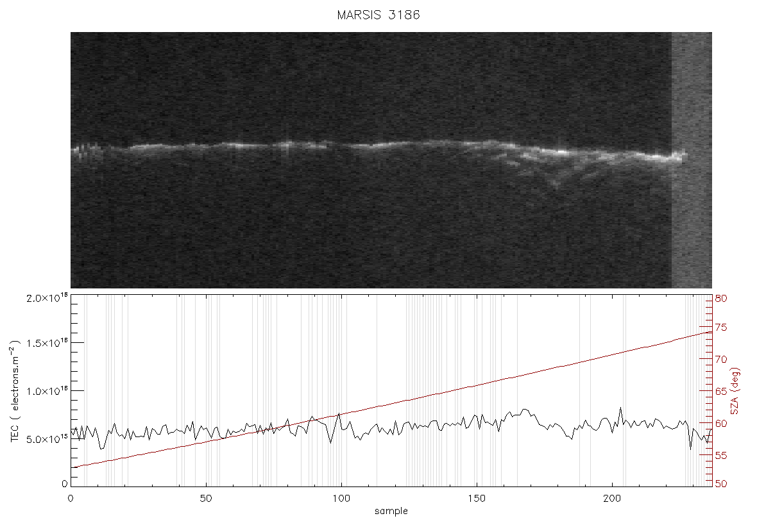Screen dimensions: 757x532
Task: Click the SZA tick label 50
Action: [721, 484]
